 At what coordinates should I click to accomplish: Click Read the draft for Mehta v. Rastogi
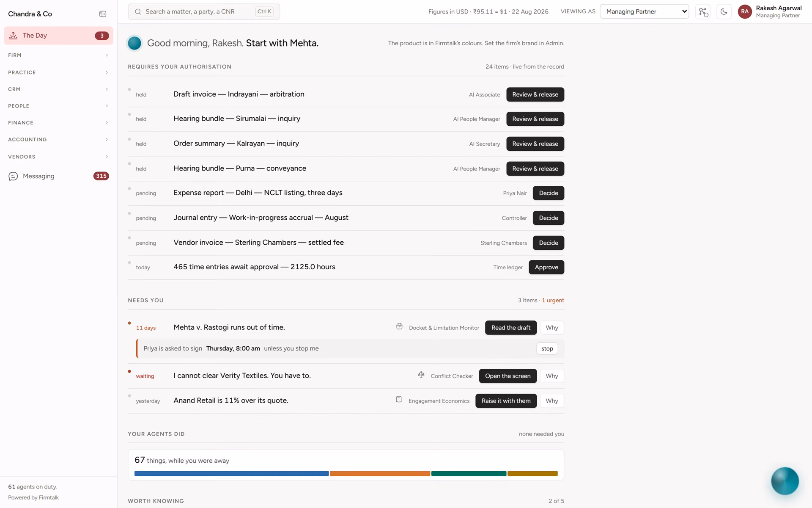[x=511, y=328]
